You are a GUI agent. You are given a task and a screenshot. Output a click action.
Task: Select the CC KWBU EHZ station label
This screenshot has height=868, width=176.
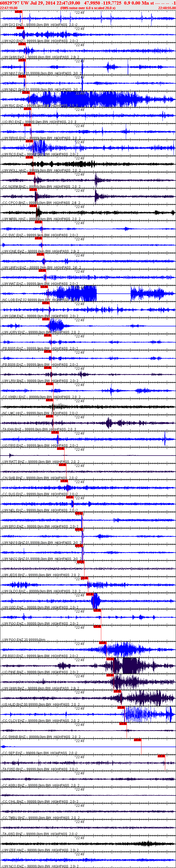(42, 397)
